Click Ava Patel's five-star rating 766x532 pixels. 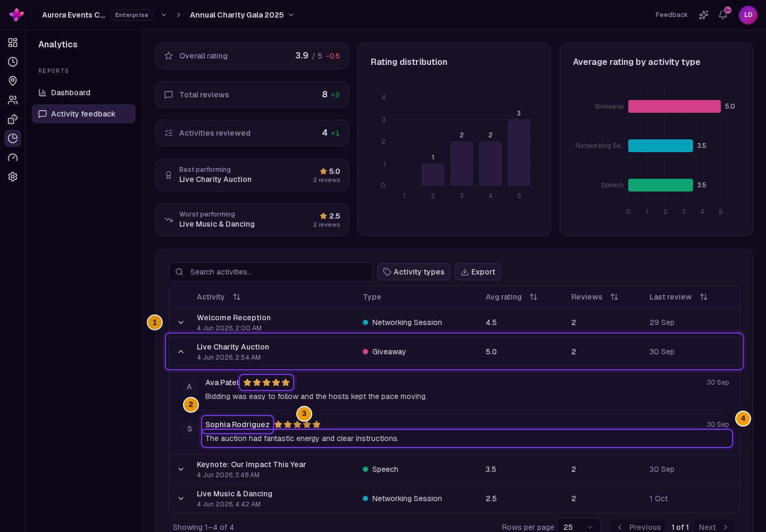[x=267, y=383]
